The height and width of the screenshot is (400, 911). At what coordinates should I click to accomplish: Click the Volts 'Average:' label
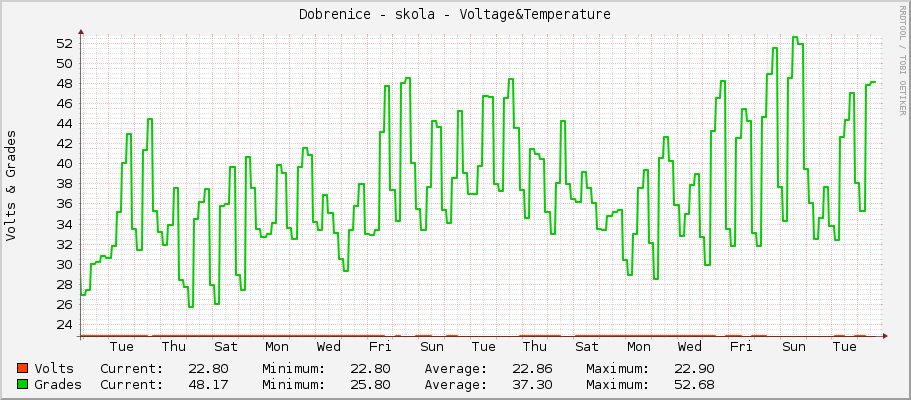456,369
